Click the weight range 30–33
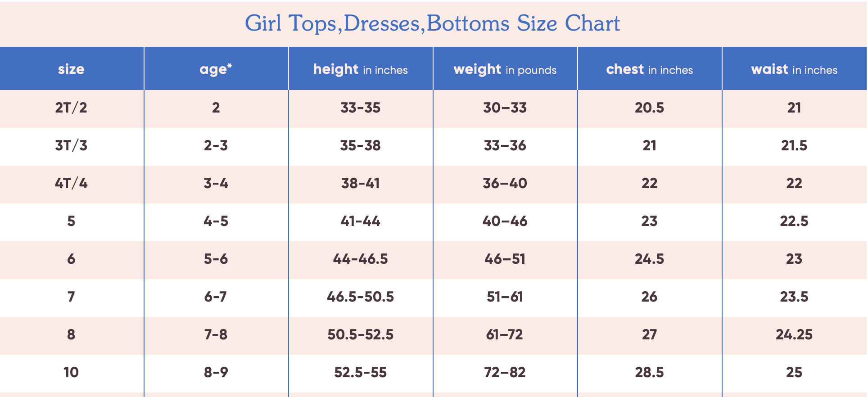This screenshot has width=868, height=397. point(505,108)
